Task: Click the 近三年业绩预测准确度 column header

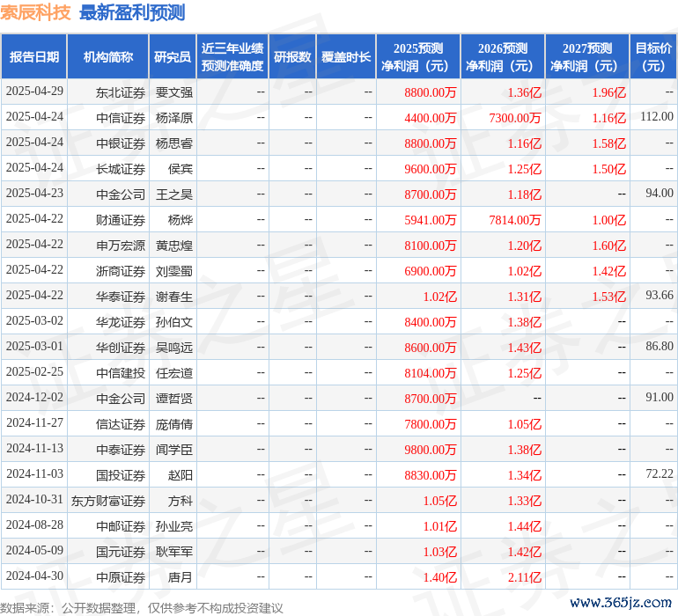Action: (x=232, y=56)
